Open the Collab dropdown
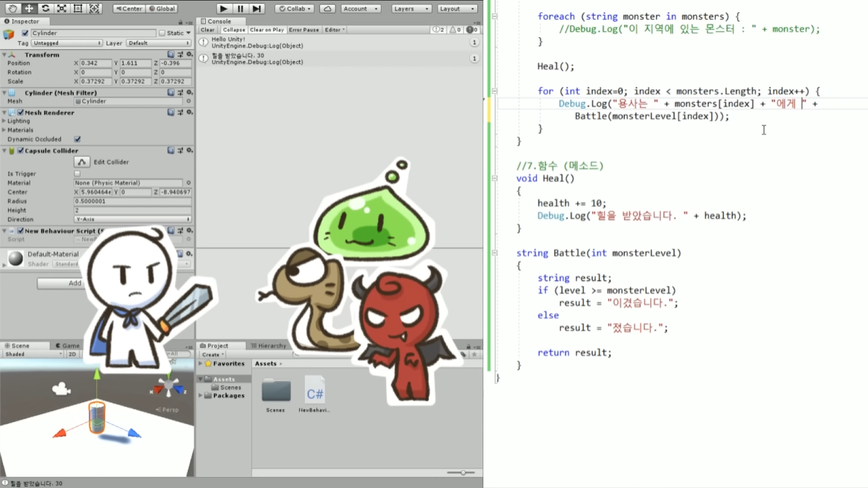 (x=295, y=8)
